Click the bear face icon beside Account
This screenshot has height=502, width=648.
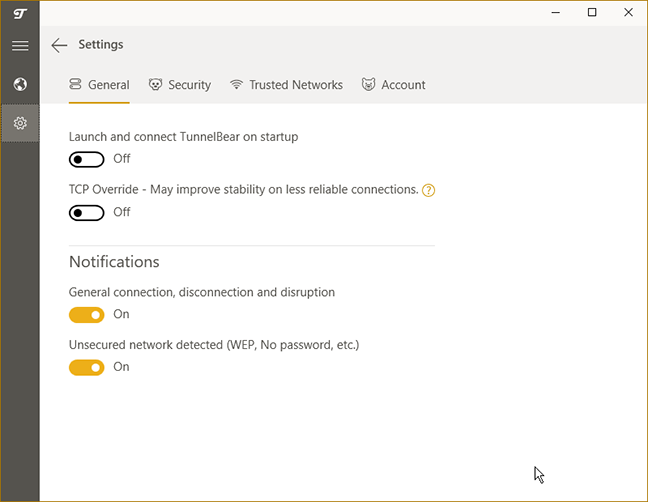coord(369,85)
